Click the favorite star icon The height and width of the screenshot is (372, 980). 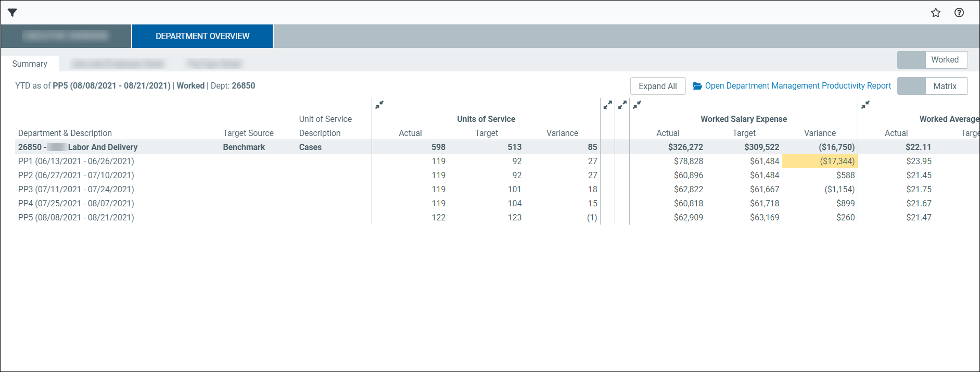(x=935, y=13)
